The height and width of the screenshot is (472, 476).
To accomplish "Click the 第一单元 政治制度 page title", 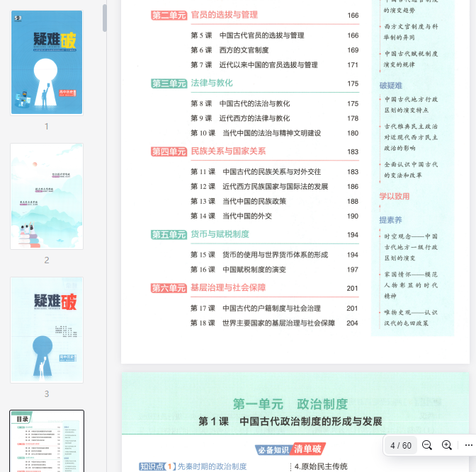I will coord(290,404).
